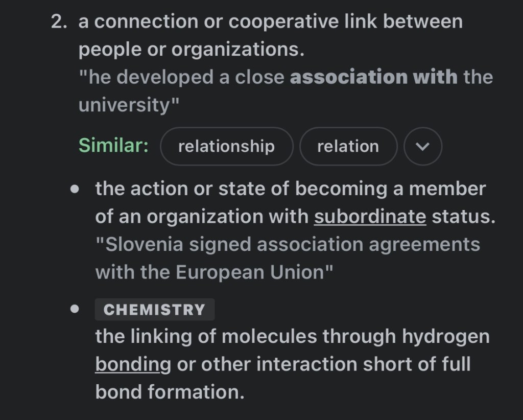523x420 pixels.
Task: Click the word "organizations" in the definition
Action: (x=237, y=50)
